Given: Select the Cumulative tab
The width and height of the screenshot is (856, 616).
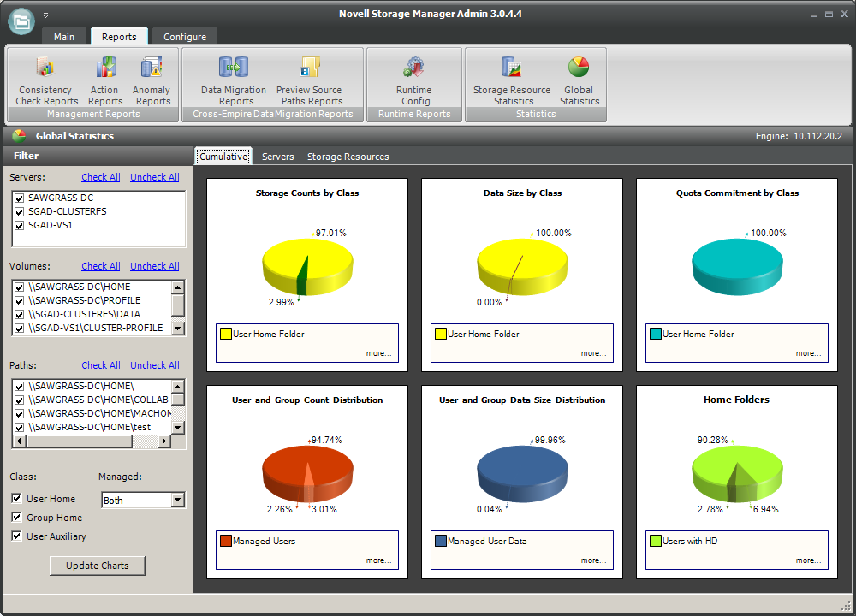Looking at the screenshot, I should click(x=223, y=157).
